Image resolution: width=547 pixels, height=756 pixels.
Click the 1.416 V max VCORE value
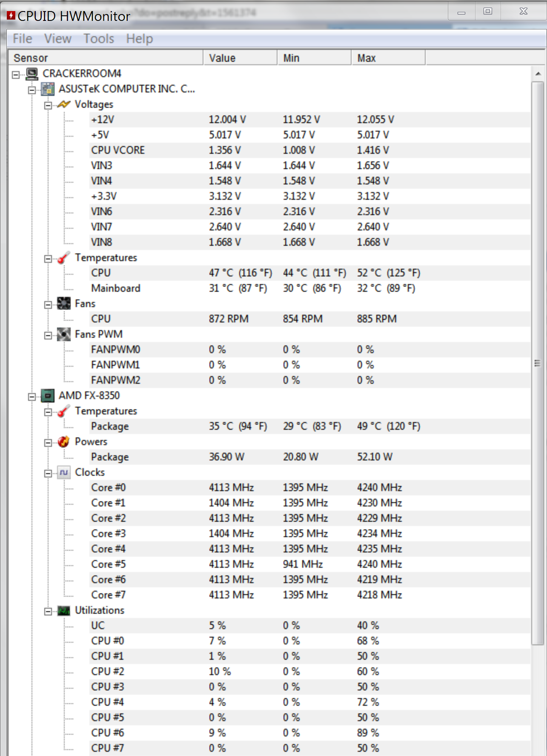coord(373,150)
